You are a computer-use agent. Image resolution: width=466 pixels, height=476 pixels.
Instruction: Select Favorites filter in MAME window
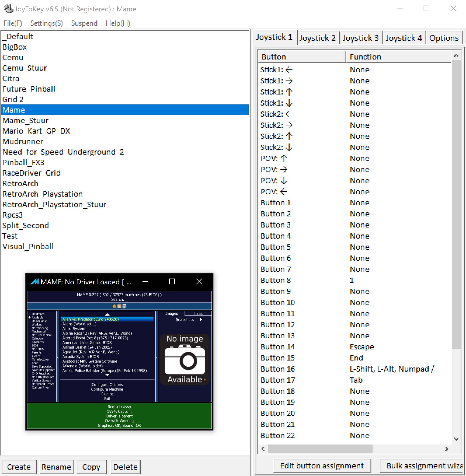coord(38,342)
